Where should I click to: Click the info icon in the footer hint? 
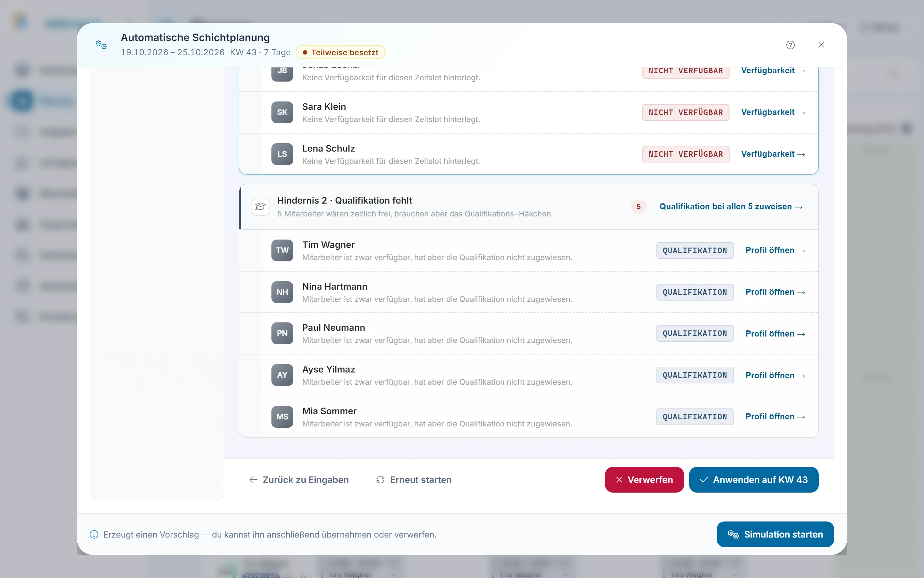click(94, 534)
